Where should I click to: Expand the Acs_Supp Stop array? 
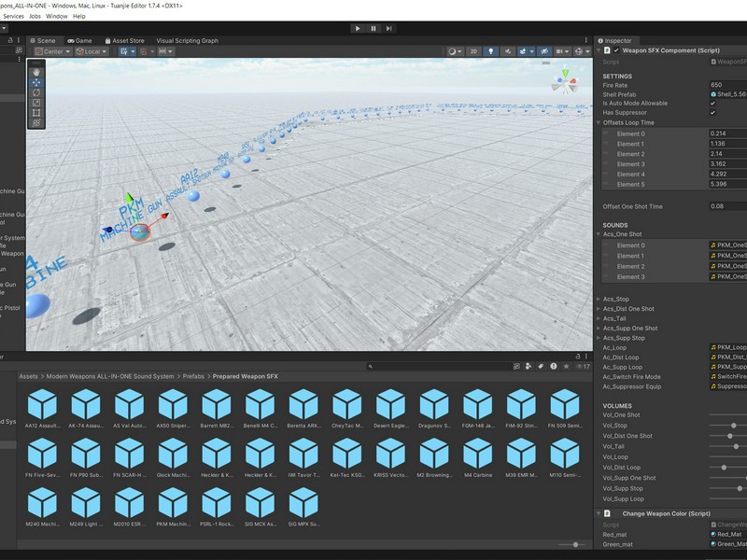point(599,338)
